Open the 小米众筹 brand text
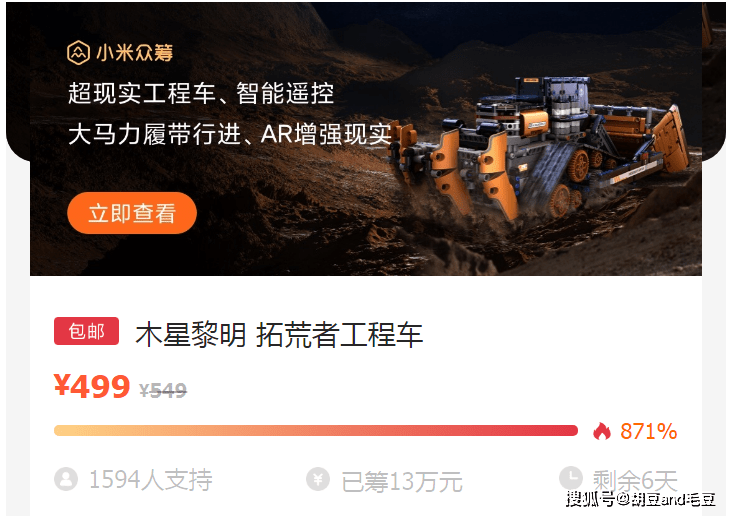 tap(135, 53)
